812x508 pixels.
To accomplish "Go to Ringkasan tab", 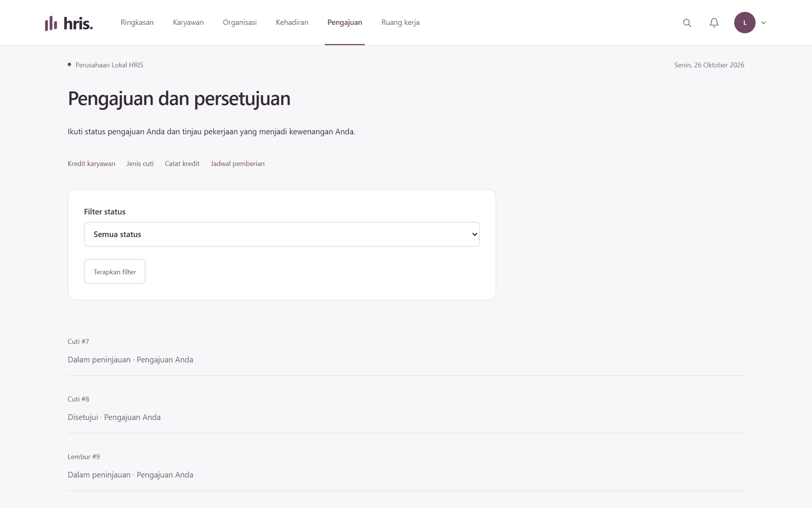I will click(137, 22).
